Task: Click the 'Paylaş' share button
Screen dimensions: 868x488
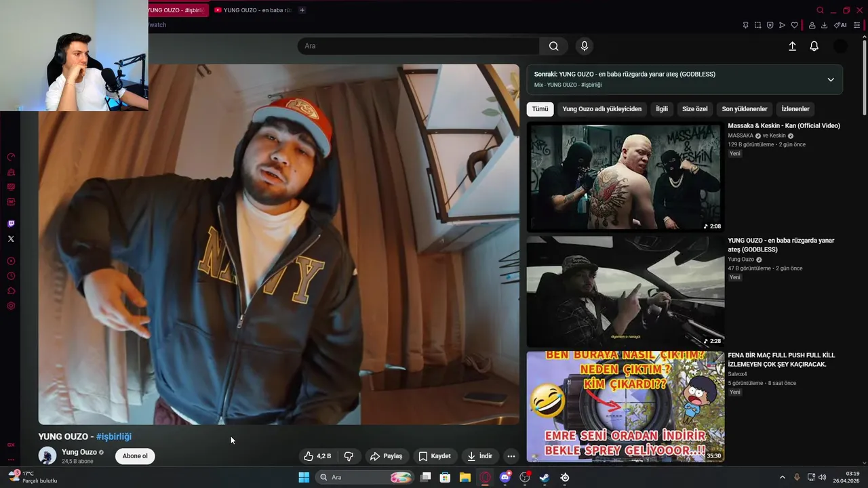Action: coord(387,456)
